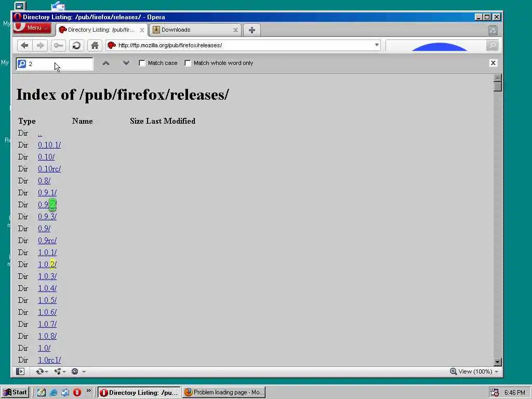532x399 pixels.
Task: Go forward using the Forward arrow button
Action: (41, 45)
